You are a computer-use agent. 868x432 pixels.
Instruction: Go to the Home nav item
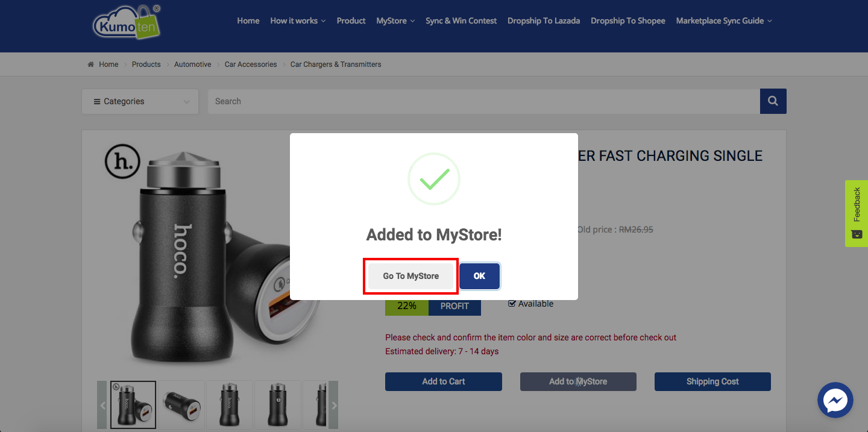tap(248, 20)
